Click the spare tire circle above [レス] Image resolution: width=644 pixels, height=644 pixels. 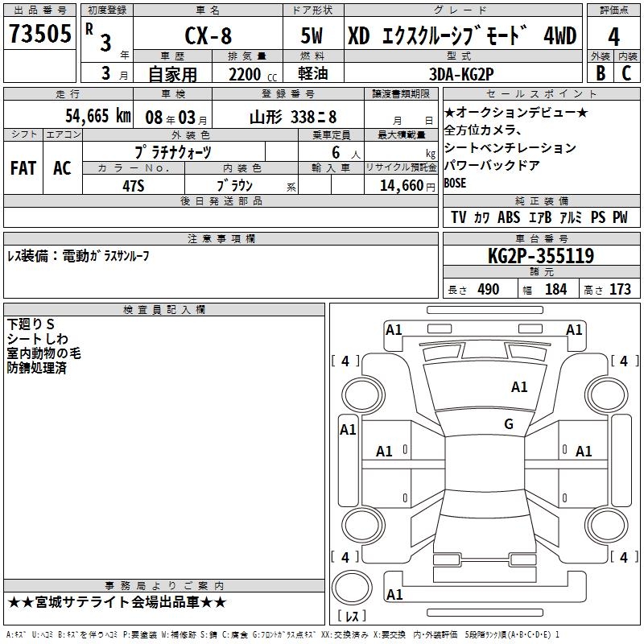click(352, 588)
